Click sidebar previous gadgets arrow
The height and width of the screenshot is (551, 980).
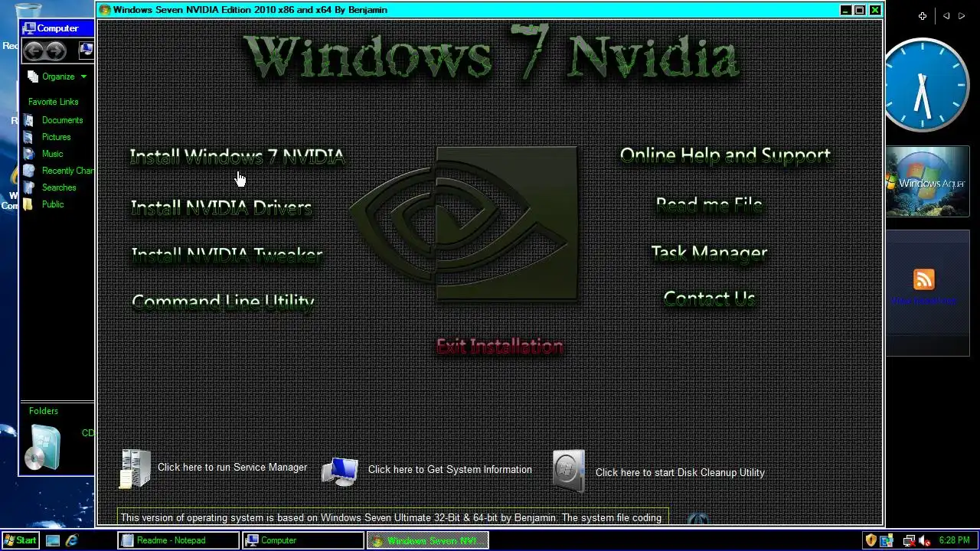pos(946,16)
